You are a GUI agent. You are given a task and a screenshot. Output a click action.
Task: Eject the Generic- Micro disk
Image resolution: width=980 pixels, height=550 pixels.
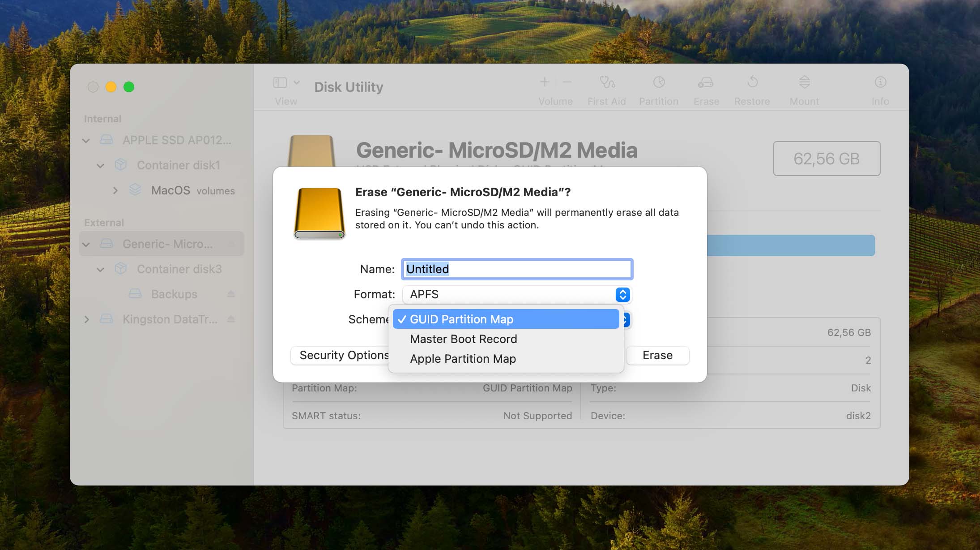232,244
